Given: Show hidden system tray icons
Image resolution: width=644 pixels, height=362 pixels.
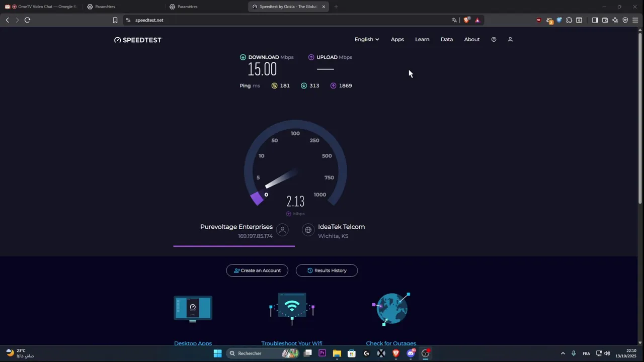Looking at the screenshot, I should click(x=562, y=353).
